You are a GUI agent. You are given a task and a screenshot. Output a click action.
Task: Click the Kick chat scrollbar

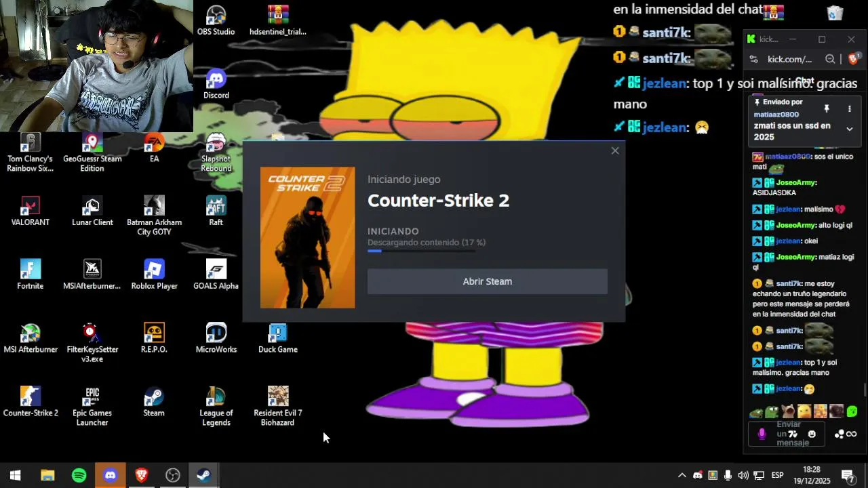point(865,390)
